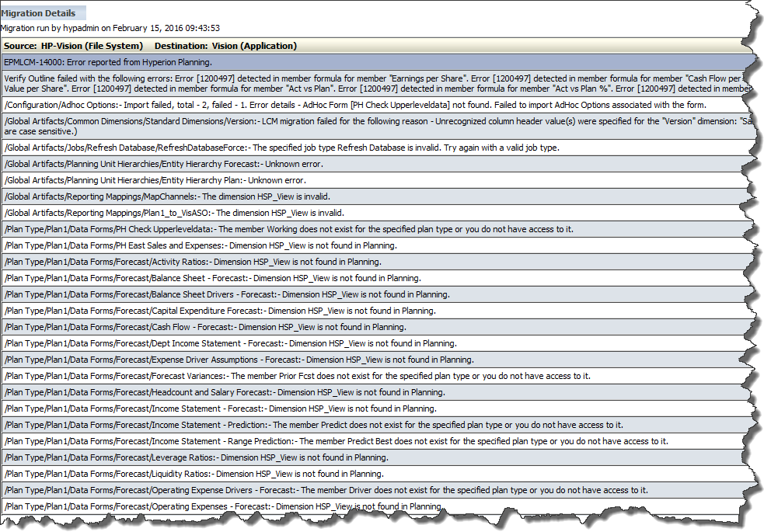Select the Forecast/Liquidity Ratios row
This screenshot has height=532, width=764.
tap(375, 474)
